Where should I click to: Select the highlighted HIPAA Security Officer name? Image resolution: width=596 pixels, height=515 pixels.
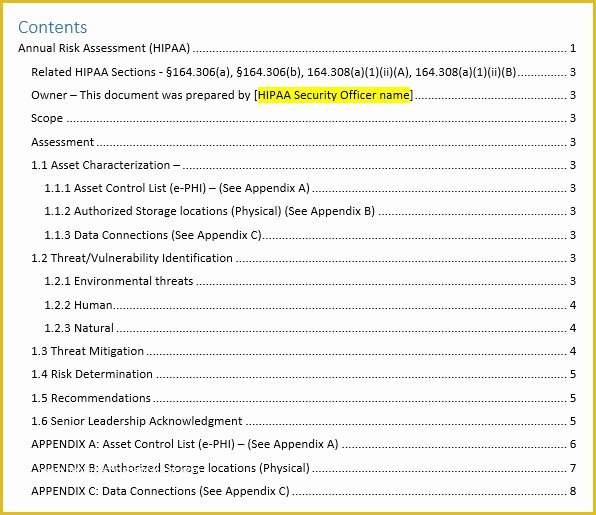(334, 95)
